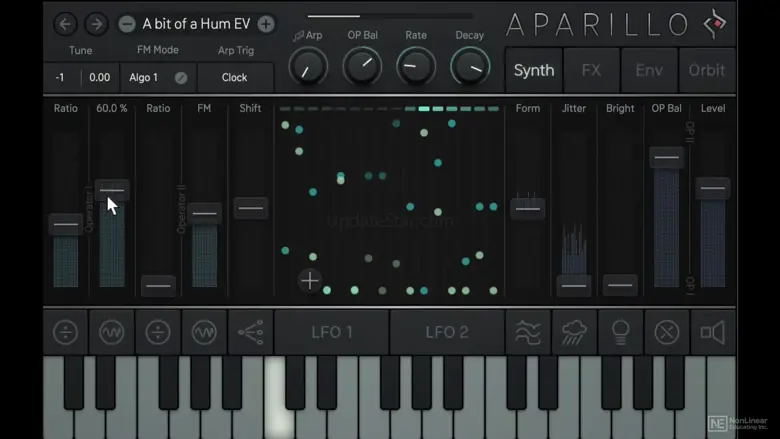
Task: Switch to the FX tab
Action: tap(591, 70)
